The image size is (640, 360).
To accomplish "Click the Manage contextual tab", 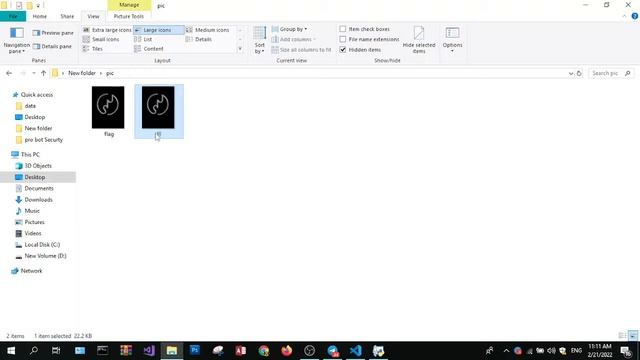I will (129, 5).
